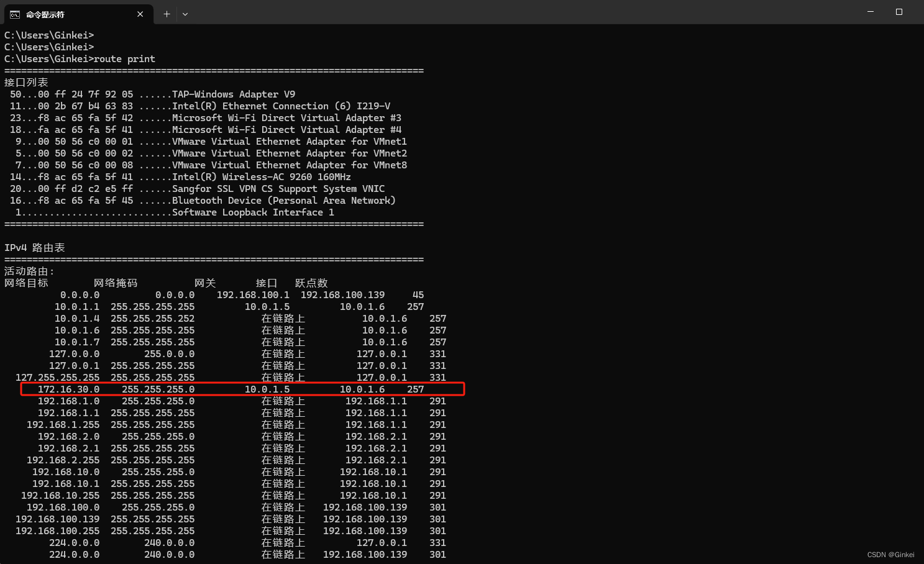
Task: Click network destination 10.0.1.4
Action: (77, 319)
